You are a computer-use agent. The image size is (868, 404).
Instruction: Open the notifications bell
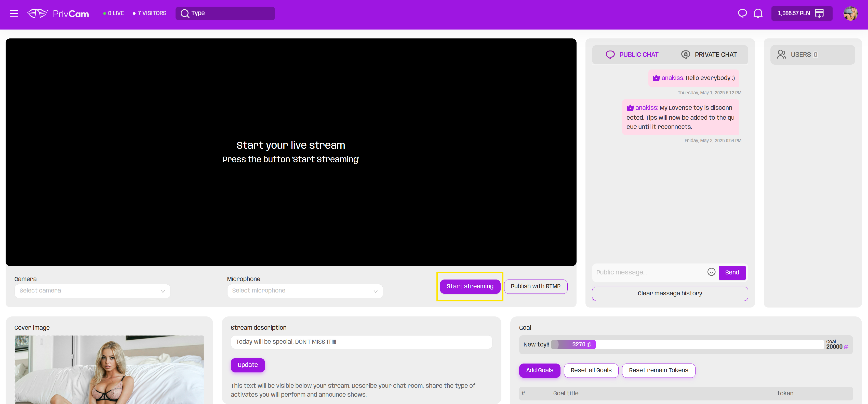pos(758,13)
